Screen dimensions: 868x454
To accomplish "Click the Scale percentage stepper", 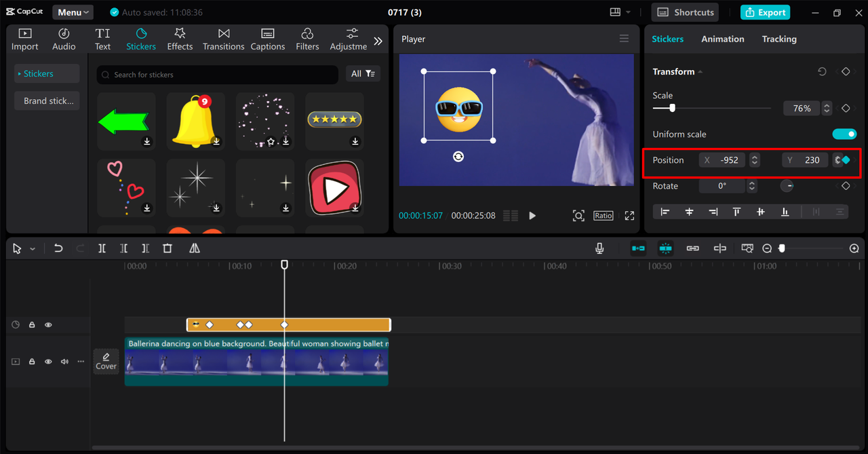I will [827, 109].
